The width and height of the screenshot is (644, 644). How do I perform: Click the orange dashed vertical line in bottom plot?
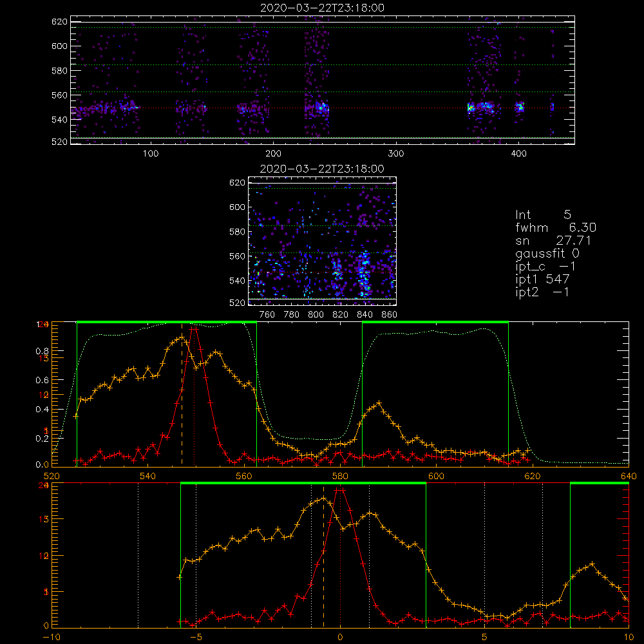point(323,556)
